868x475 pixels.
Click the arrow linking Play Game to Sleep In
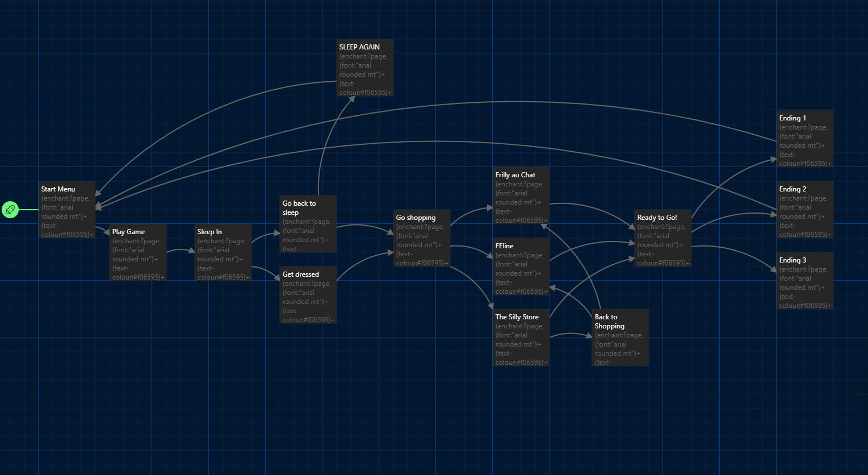tap(181, 250)
